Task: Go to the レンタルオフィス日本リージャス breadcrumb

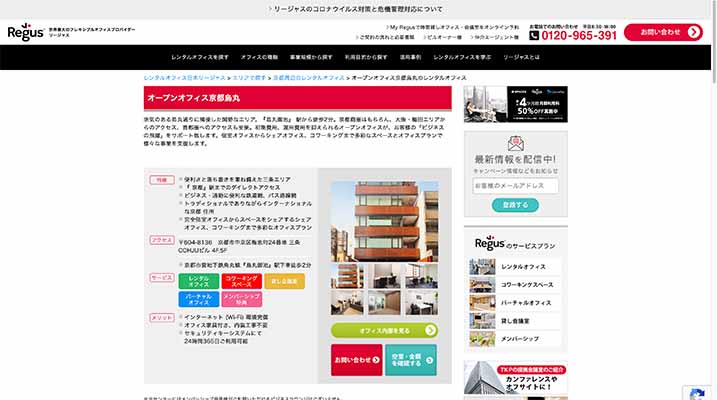Action: [x=184, y=78]
